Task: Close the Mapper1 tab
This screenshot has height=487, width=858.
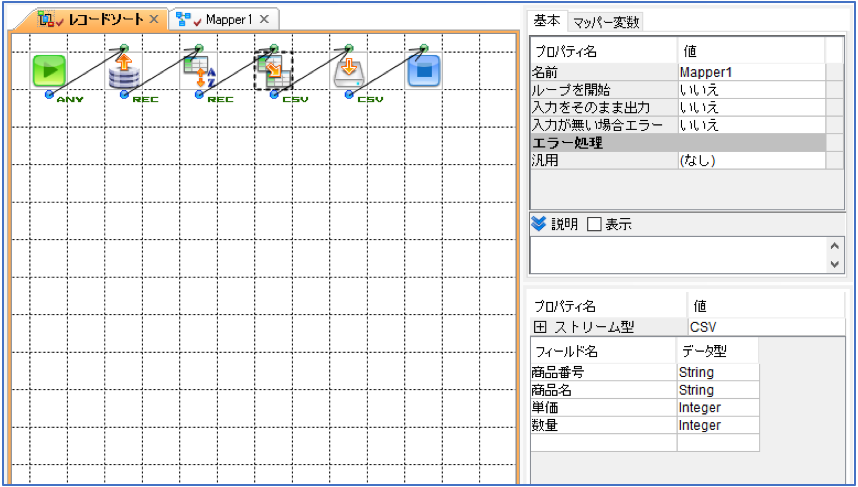Action: coord(264,20)
